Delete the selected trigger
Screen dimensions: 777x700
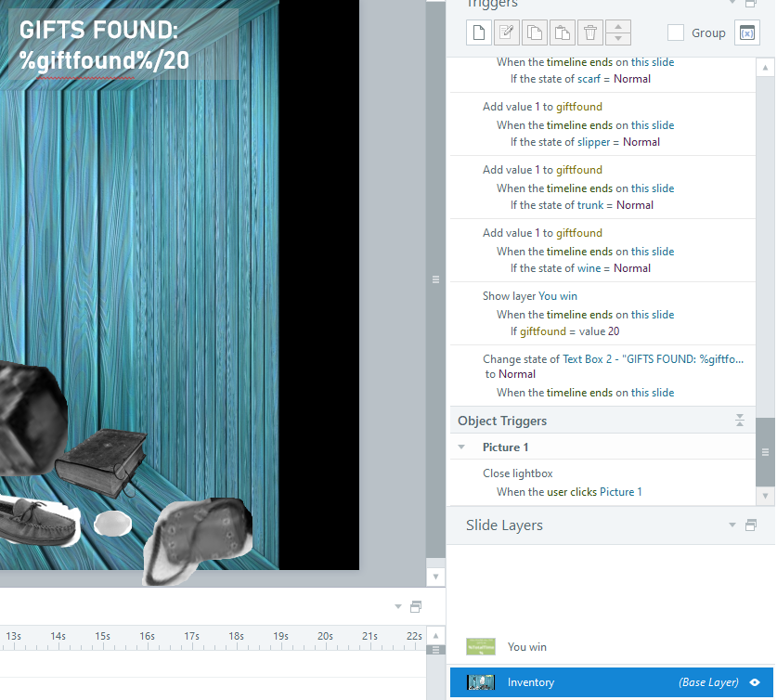[589, 32]
